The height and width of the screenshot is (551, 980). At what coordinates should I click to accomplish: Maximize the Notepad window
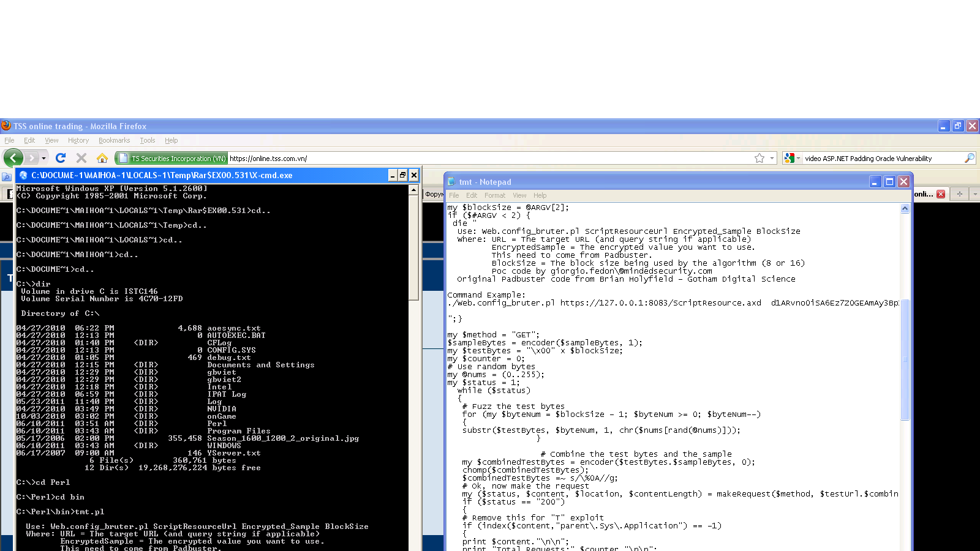(x=889, y=182)
